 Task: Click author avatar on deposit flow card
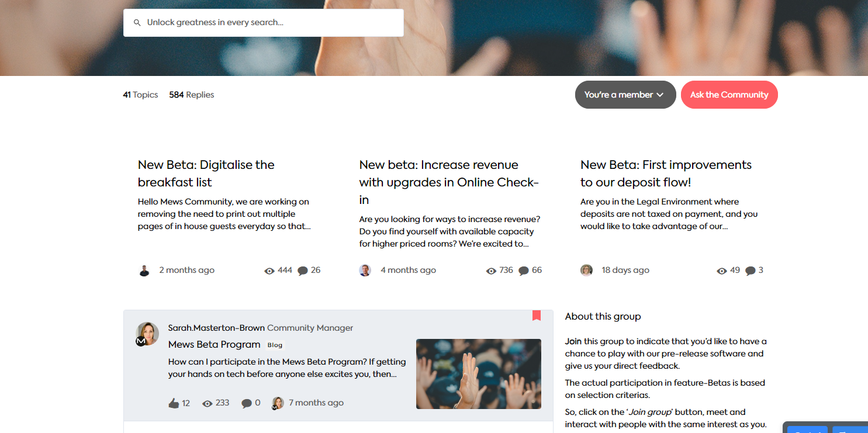586,271
